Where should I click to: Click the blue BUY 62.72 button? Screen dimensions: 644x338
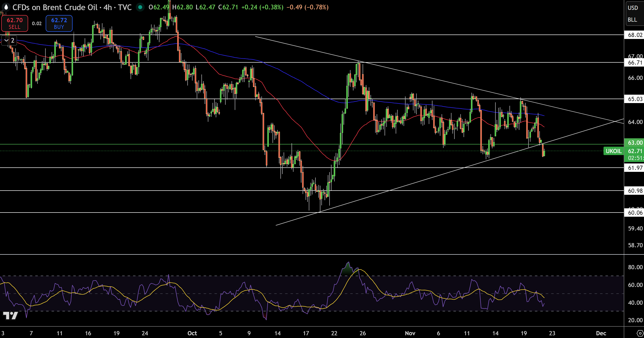(x=59, y=23)
